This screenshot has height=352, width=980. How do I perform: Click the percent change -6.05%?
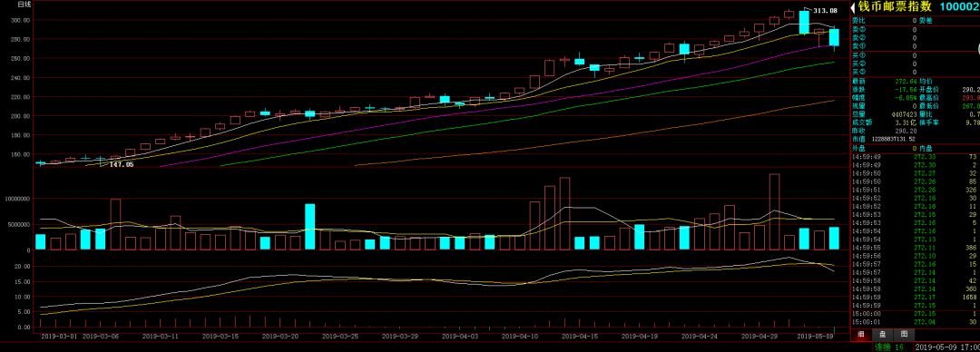[x=905, y=98]
